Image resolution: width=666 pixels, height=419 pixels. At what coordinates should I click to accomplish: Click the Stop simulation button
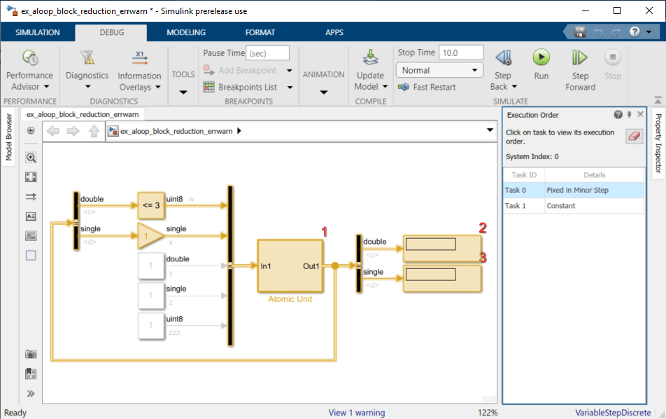(612, 65)
